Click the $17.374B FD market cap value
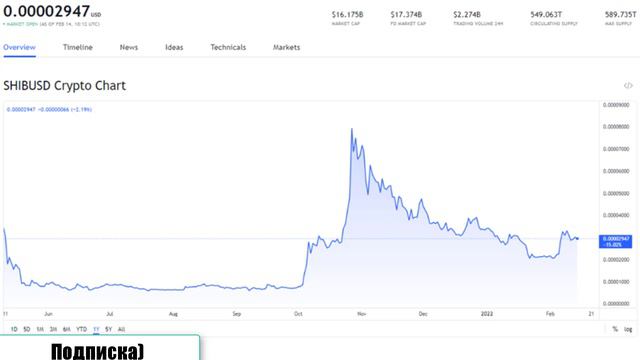 point(406,15)
